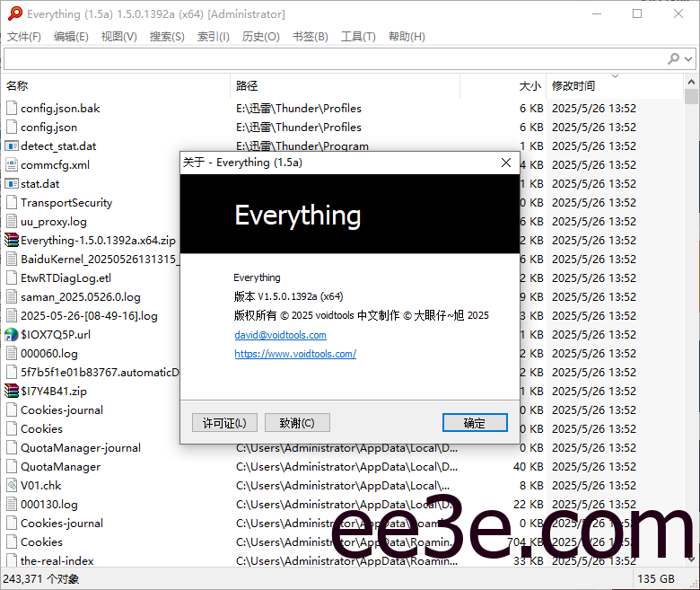Click the the-real-index file icon
Viewport: 700px width, 590px height.
[x=12, y=561]
